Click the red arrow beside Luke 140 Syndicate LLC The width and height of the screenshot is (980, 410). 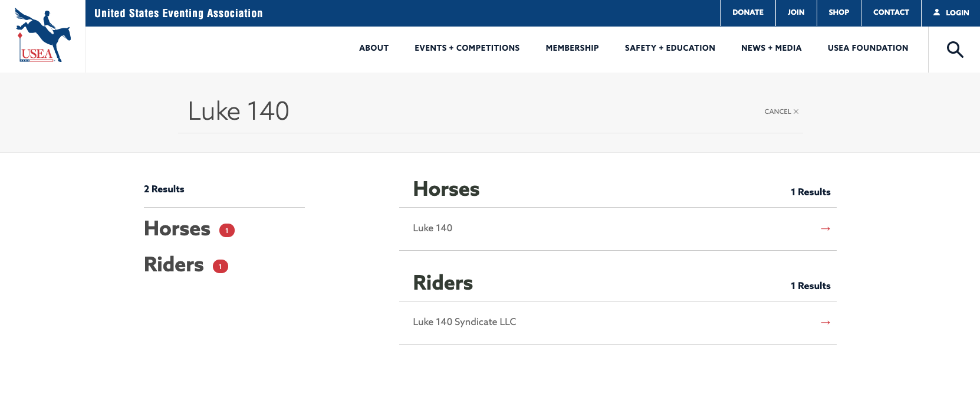tap(825, 323)
